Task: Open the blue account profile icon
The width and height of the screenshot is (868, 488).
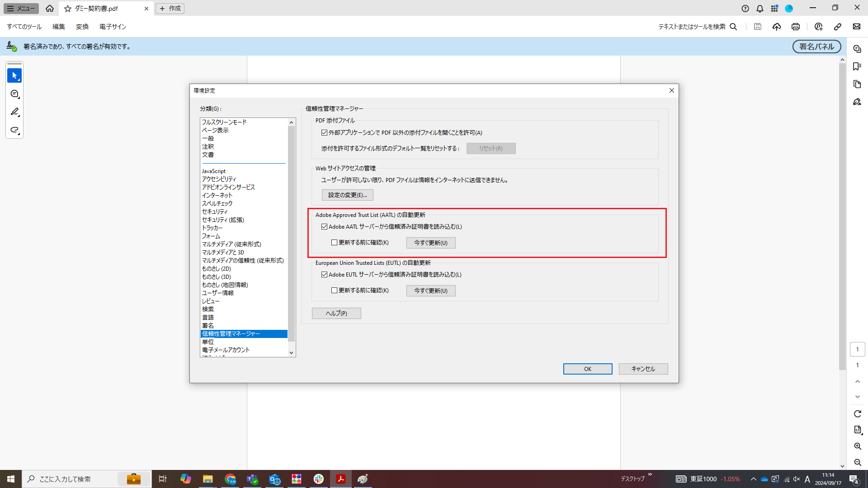Action: (x=789, y=9)
